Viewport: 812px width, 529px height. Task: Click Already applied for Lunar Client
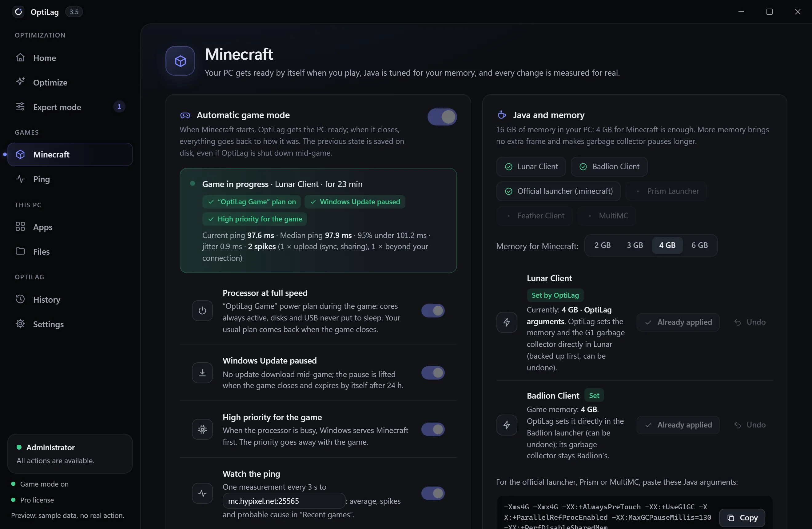pyautogui.click(x=678, y=322)
